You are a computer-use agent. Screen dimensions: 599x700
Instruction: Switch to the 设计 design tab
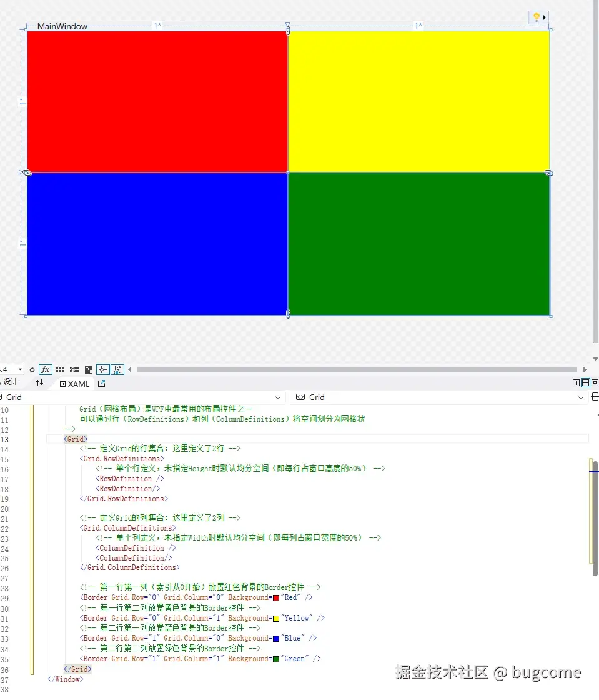tap(11, 382)
